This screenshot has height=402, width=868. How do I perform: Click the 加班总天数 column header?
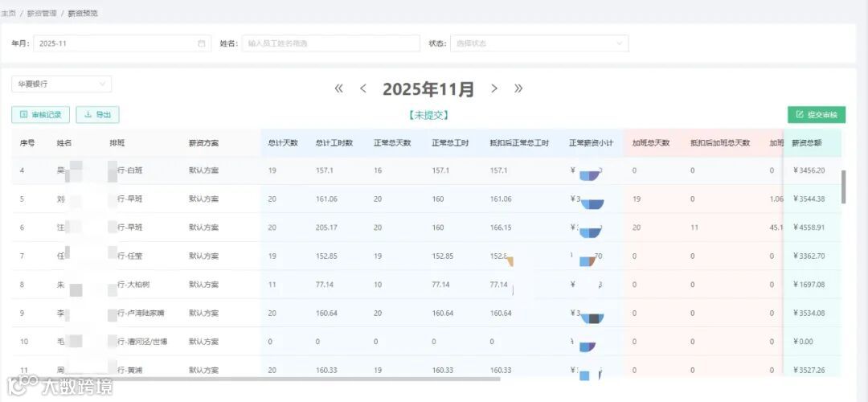pos(651,143)
